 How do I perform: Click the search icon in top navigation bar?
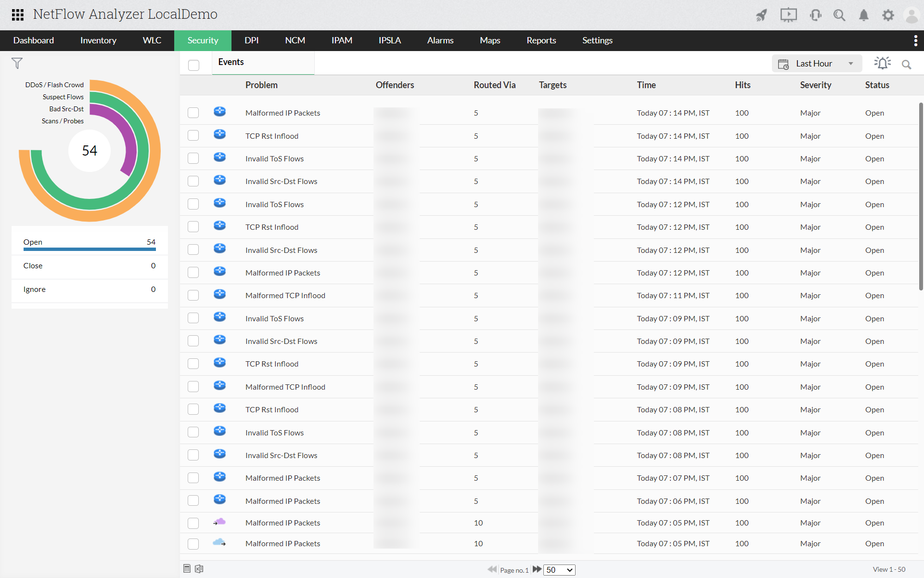point(838,13)
